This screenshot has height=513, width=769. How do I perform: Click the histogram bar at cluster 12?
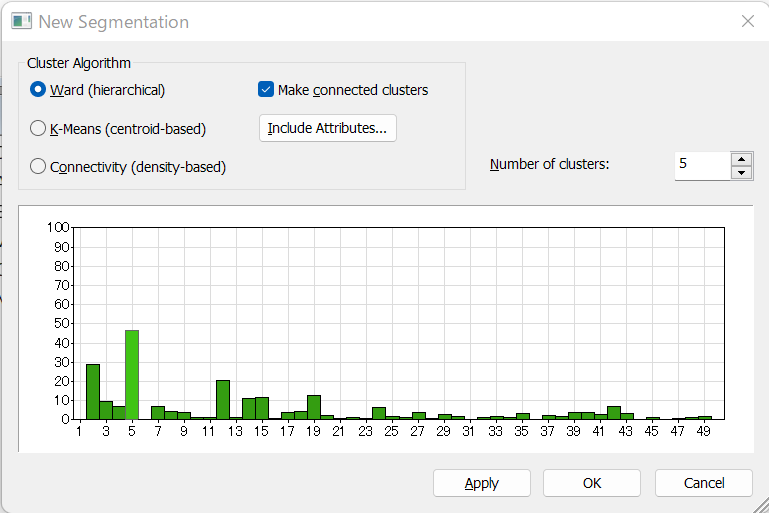pyautogui.click(x=223, y=400)
